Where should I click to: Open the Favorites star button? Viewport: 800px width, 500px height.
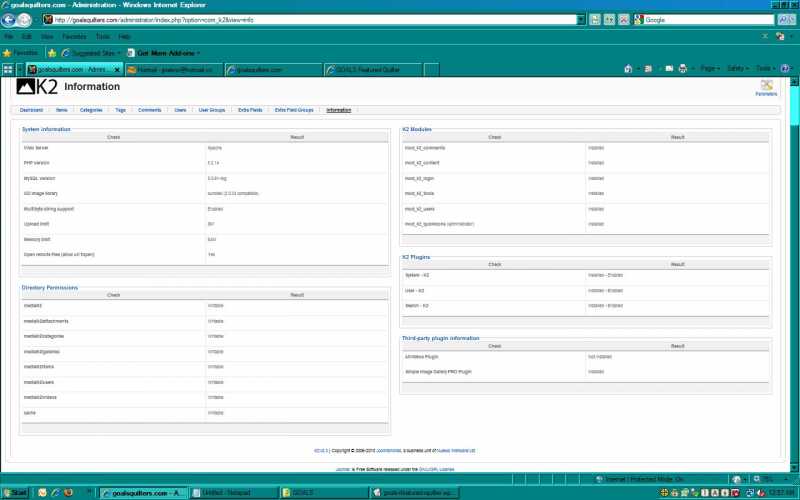20,53
